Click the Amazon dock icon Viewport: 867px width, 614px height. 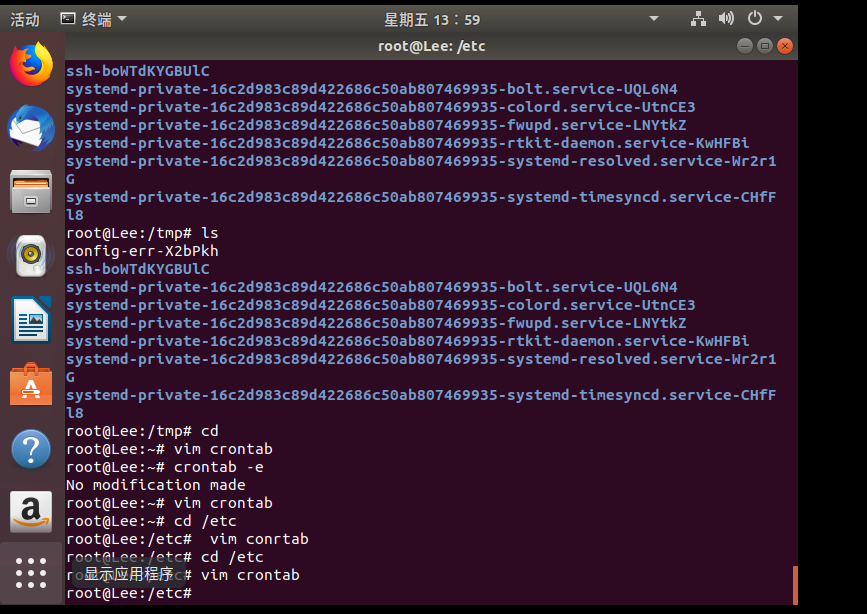tap(31, 512)
